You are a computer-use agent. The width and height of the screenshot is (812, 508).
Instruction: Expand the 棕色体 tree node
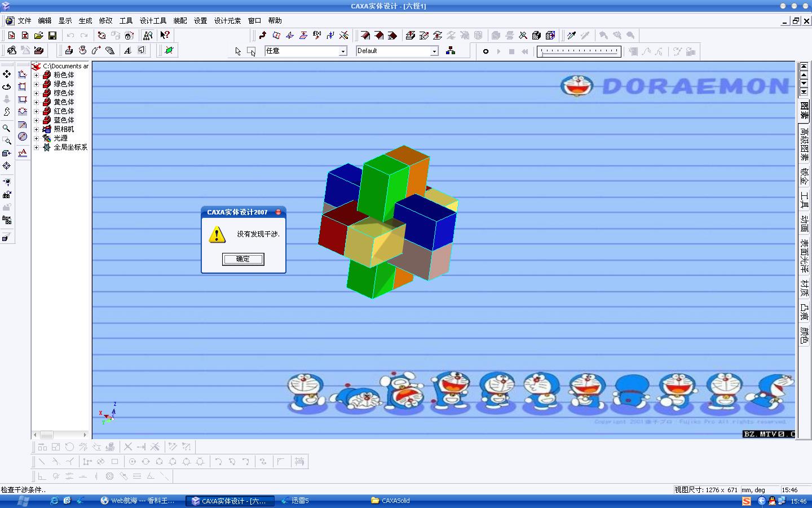[x=36, y=93]
